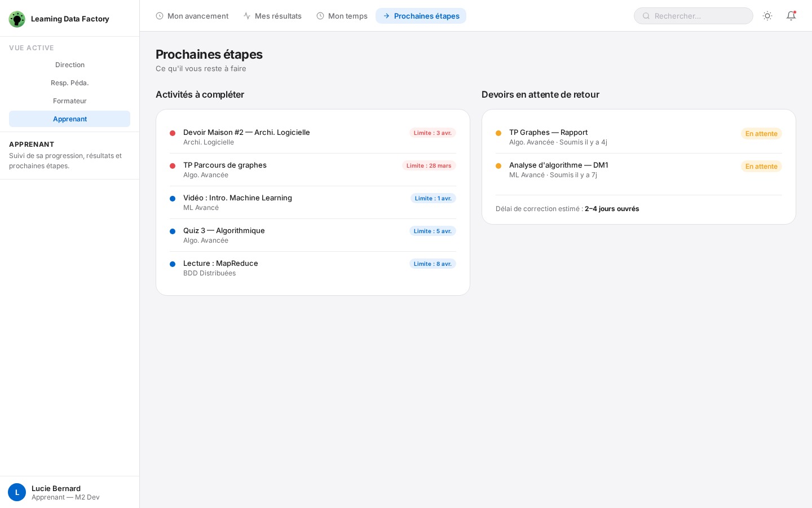Screen dimensions: 812x508
Task: Click the Learning Data Factory logo icon
Action: 17,19
